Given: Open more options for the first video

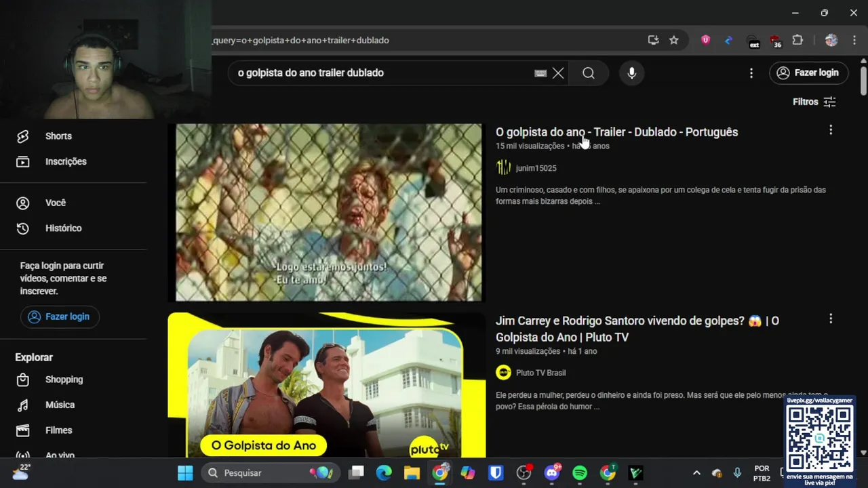Looking at the screenshot, I should [831, 130].
